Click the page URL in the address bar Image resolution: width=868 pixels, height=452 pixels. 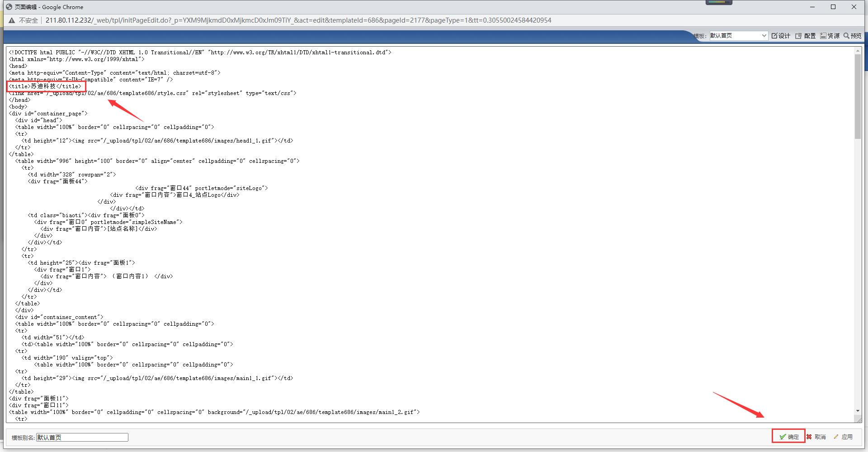click(298, 20)
